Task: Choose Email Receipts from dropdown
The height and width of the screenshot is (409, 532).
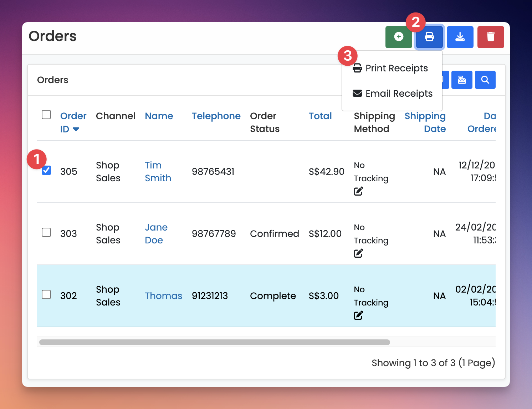Action: click(x=392, y=94)
